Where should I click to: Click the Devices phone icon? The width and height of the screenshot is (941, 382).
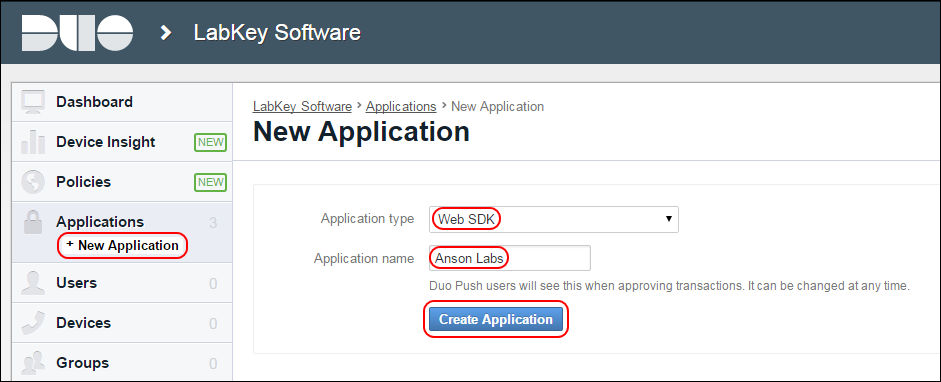32,323
